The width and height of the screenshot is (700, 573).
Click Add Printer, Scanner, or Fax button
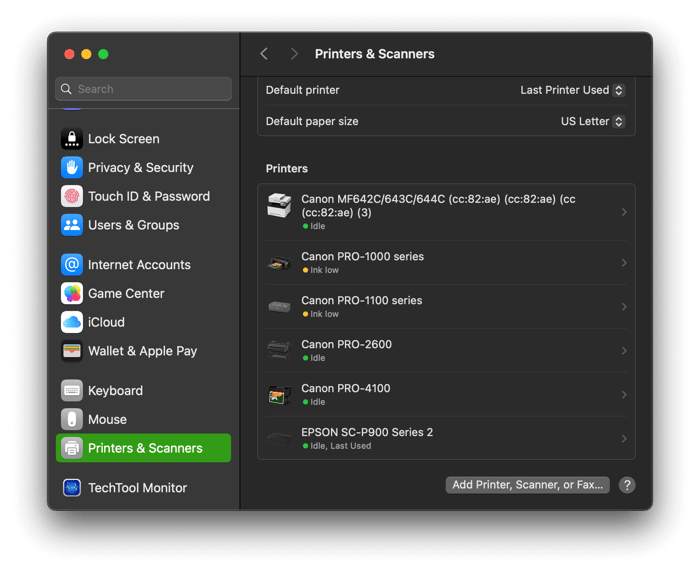click(x=527, y=485)
